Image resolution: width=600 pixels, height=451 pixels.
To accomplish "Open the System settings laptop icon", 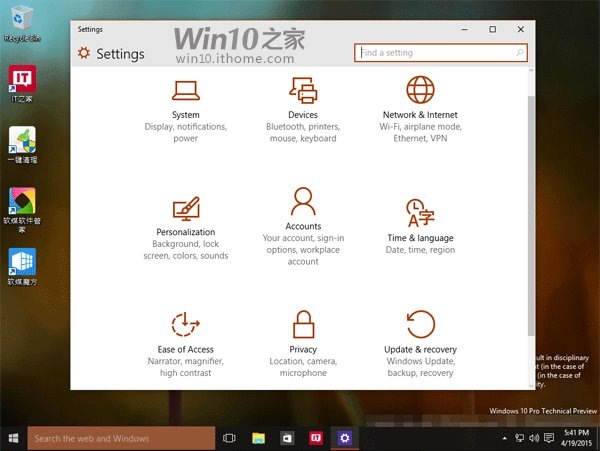I will (186, 90).
